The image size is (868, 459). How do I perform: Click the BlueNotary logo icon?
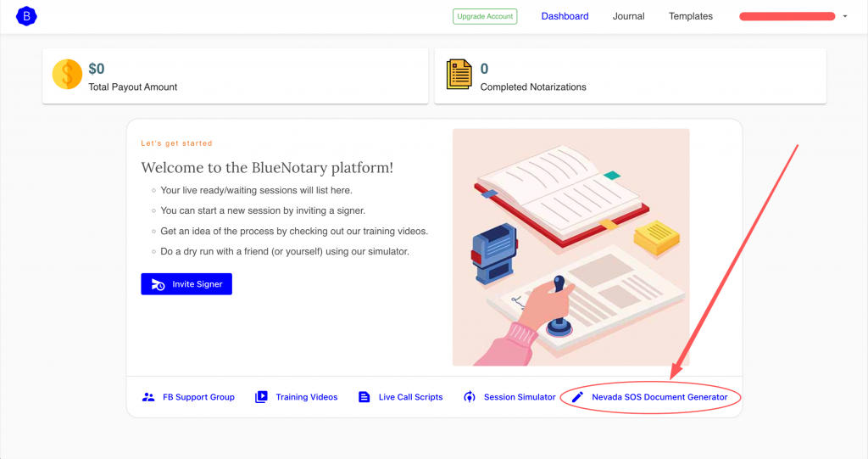[26, 16]
